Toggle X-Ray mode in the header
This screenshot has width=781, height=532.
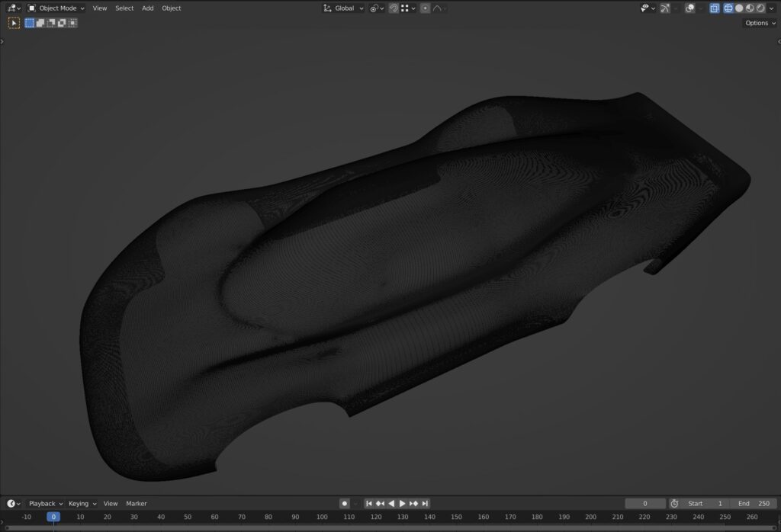coord(715,8)
